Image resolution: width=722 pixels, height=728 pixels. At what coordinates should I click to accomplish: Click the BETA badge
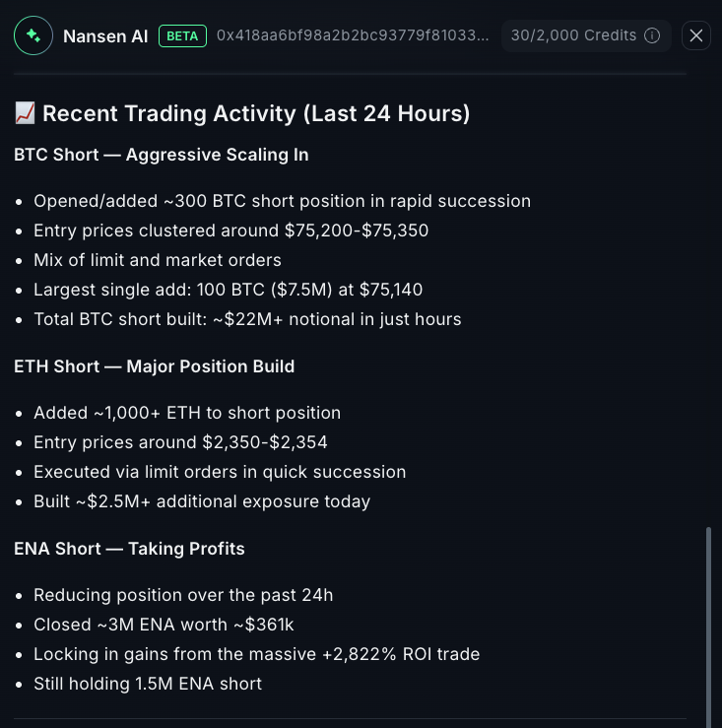click(x=182, y=35)
